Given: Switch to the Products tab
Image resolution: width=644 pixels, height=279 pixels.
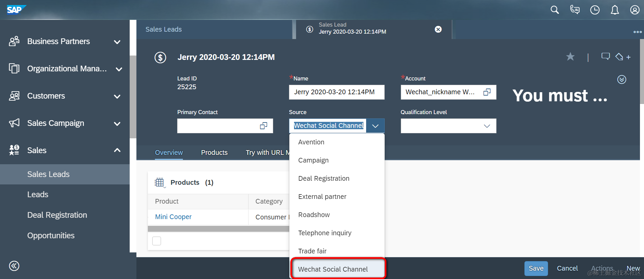Looking at the screenshot, I should (x=214, y=152).
